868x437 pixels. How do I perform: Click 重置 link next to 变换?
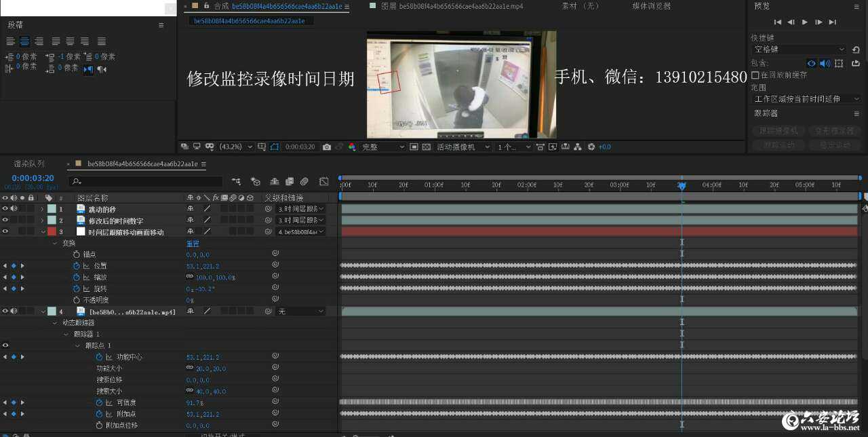(193, 243)
